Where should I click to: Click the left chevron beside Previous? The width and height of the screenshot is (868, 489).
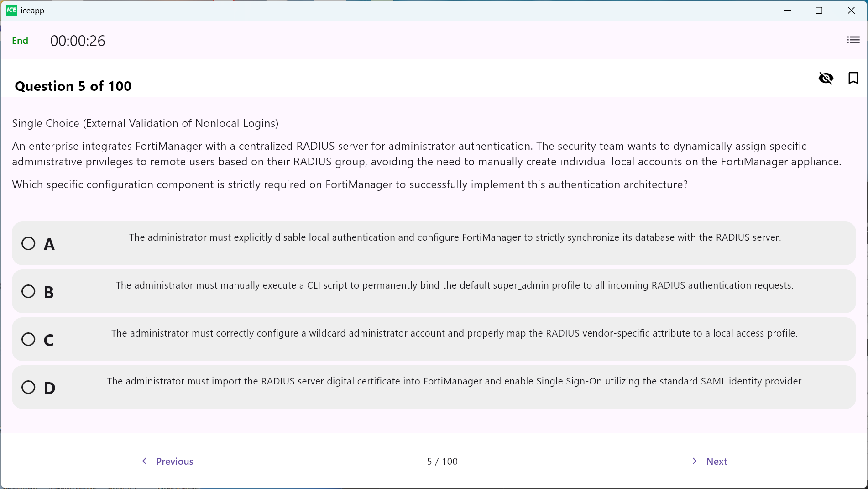click(144, 461)
